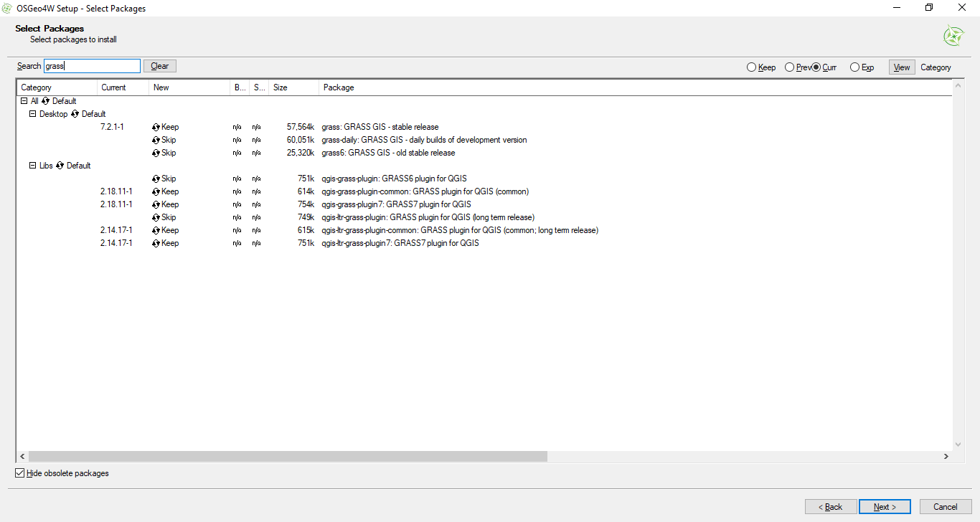Select qgis-ltr-grass-plugin7 package text

(x=400, y=243)
